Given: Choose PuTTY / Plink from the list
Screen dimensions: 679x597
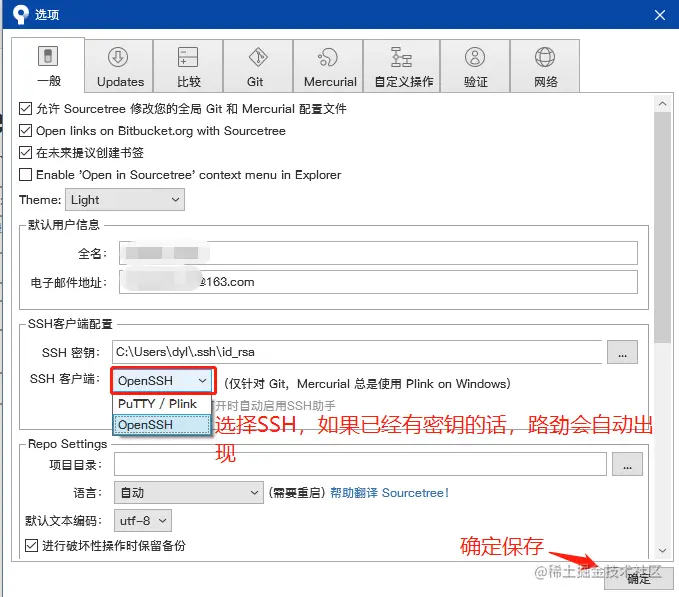Looking at the screenshot, I should (x=162, y=404).
